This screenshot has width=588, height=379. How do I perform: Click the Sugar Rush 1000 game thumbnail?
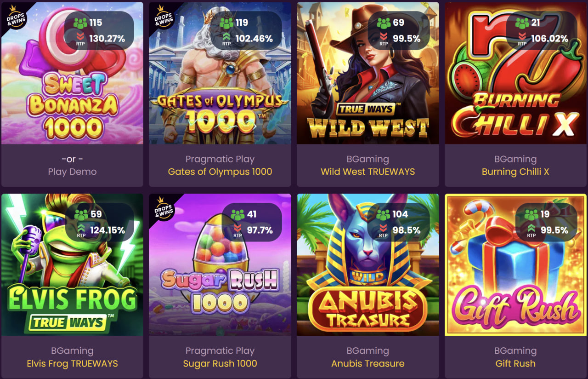(220, 264)
